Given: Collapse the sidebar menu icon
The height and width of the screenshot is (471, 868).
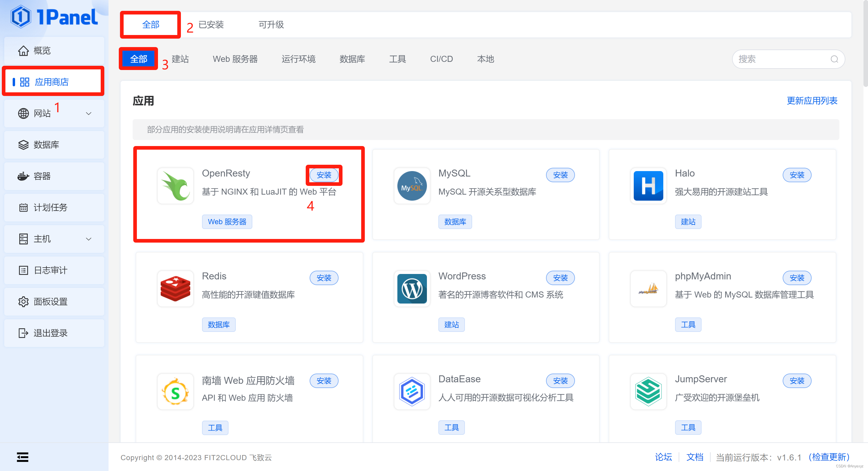Looking at the screenshot, I should (23, 457).
